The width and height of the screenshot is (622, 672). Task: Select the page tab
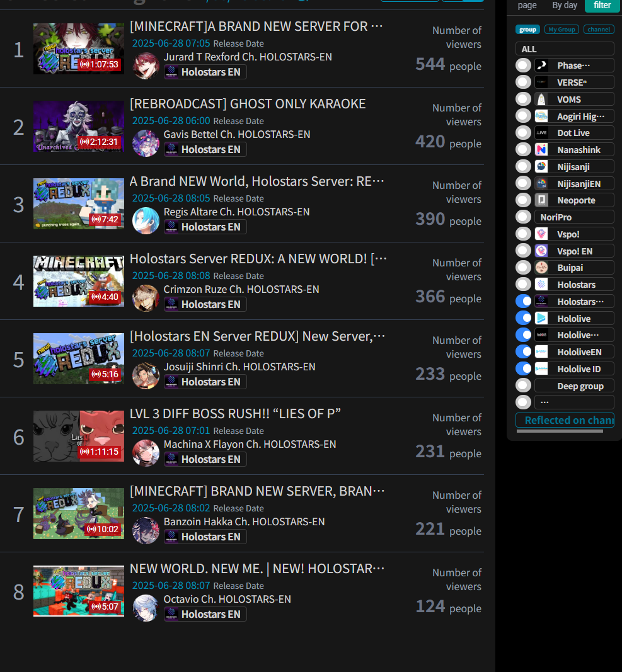[527, 5]
